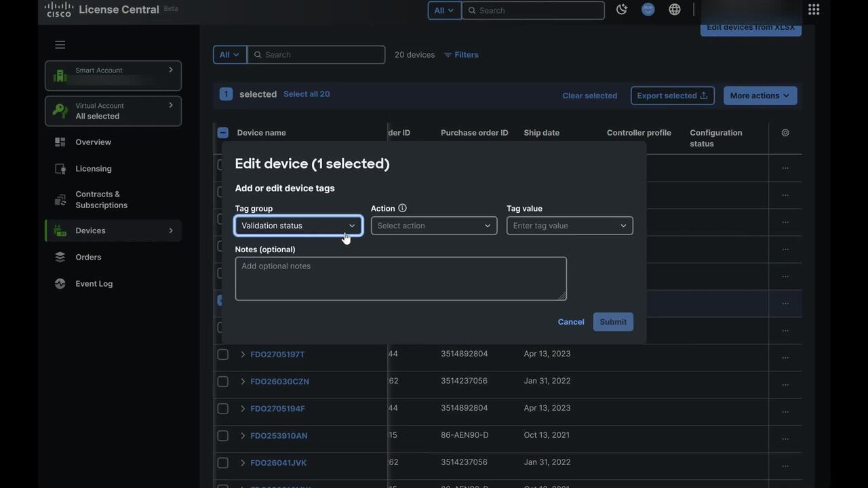Click the Ship date column header

tap(542, 133)
